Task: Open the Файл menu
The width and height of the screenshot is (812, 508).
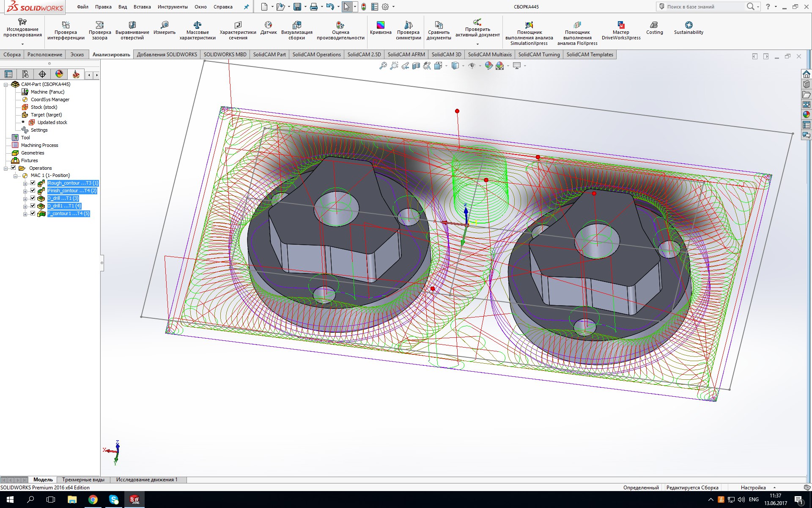Action: (83, 7)
